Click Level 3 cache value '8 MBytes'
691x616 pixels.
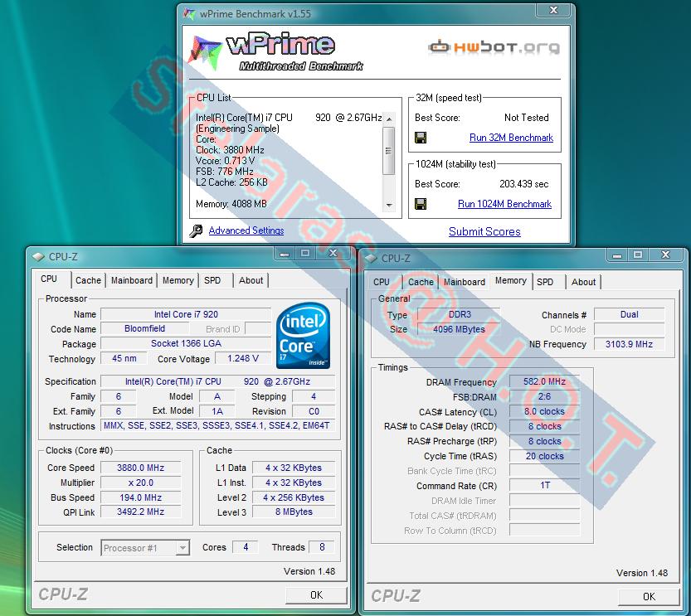[x=294, y=512]
